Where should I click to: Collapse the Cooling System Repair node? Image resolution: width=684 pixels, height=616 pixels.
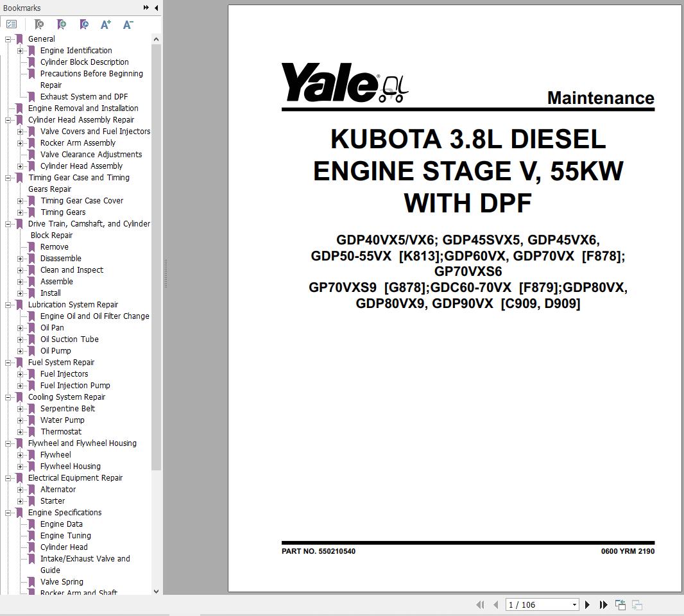pyautogui.click(x=8, y=397)
